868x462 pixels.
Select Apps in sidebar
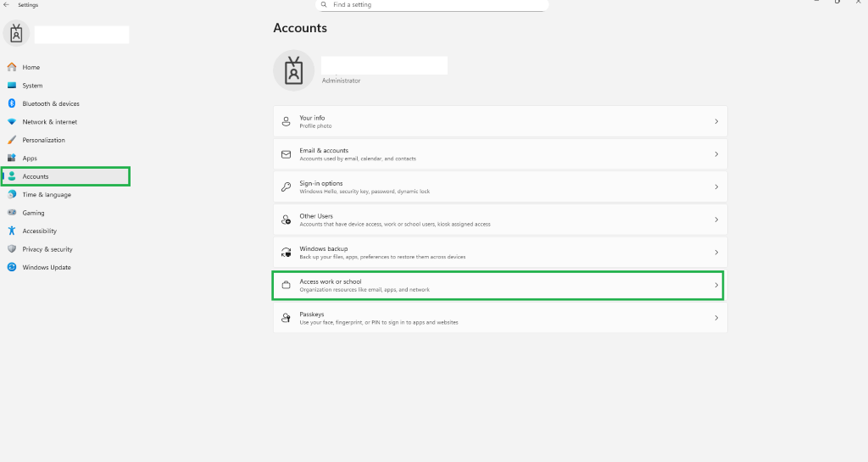tap(65, 159)
